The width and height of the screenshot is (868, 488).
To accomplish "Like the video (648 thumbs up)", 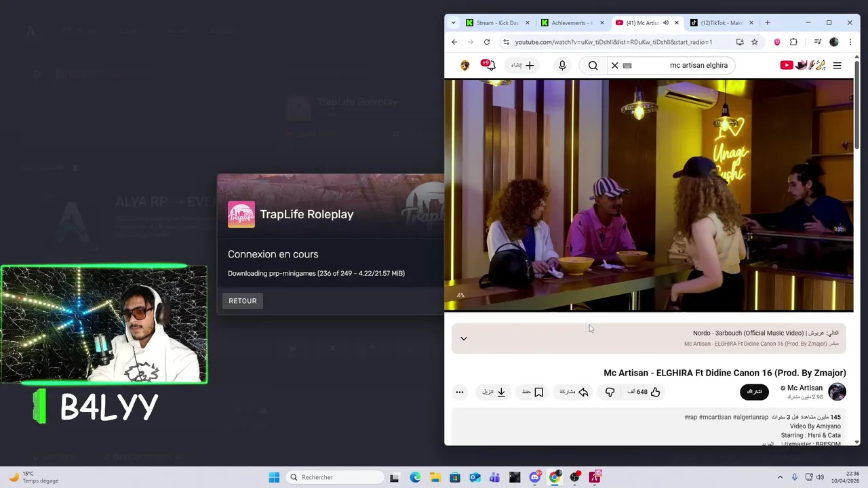I will click(x=643, y=392).
